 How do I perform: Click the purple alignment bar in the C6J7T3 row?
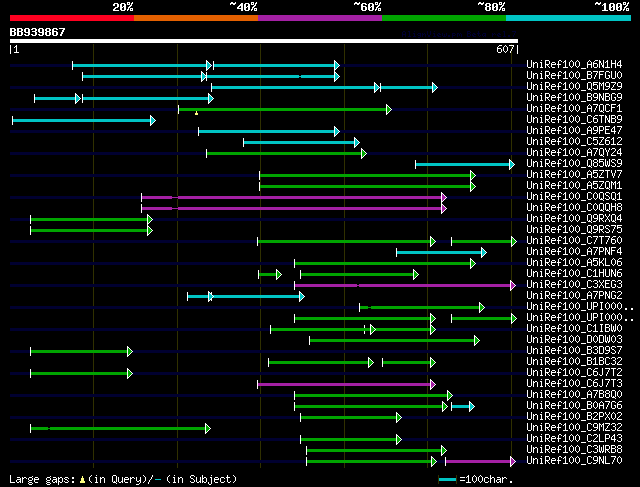click(x=347, y=385)
